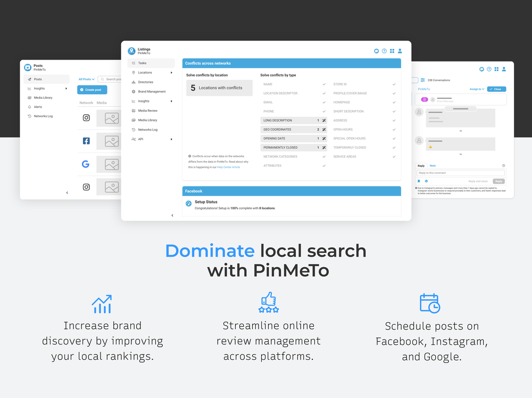Click Create post button
Screen dimensions: 532x398
coord(92,90)
